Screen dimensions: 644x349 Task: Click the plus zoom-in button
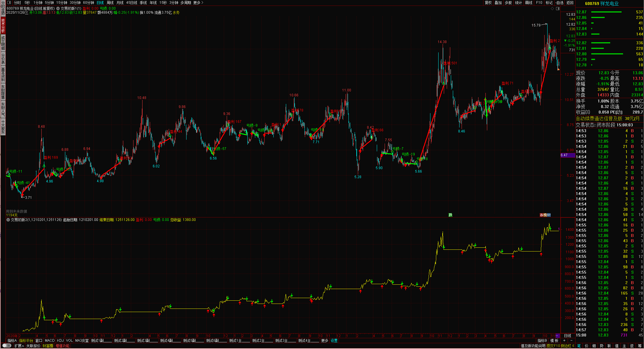(x=564, y=341)
